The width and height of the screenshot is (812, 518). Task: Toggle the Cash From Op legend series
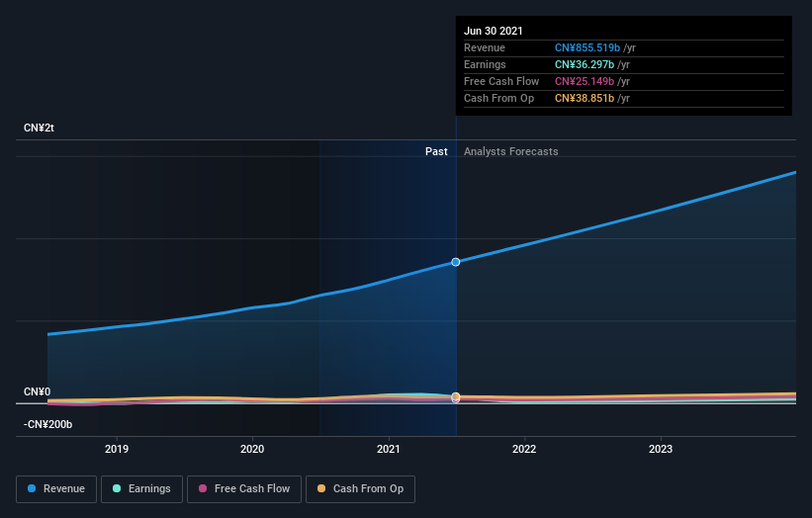360,489
